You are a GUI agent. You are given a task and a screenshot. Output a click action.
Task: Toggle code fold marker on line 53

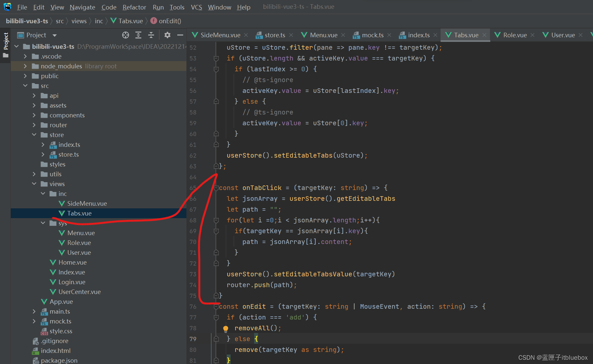(216, 59)
